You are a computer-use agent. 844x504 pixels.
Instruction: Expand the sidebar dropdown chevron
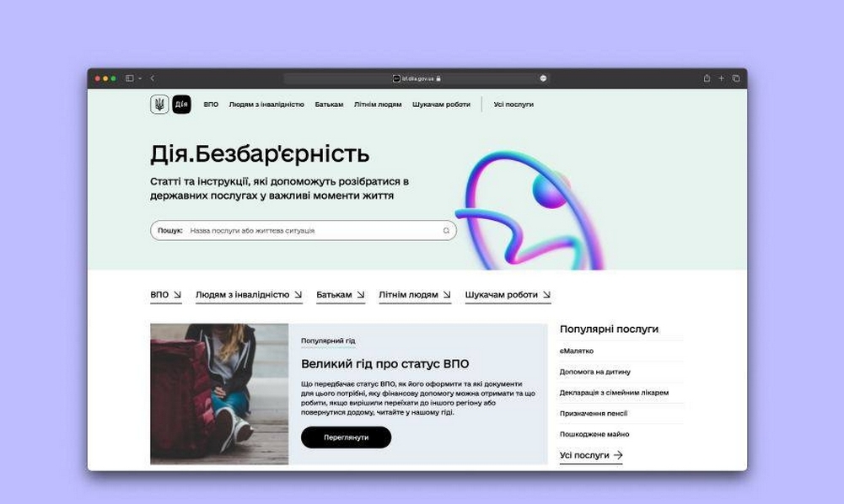tap(140, 78)
